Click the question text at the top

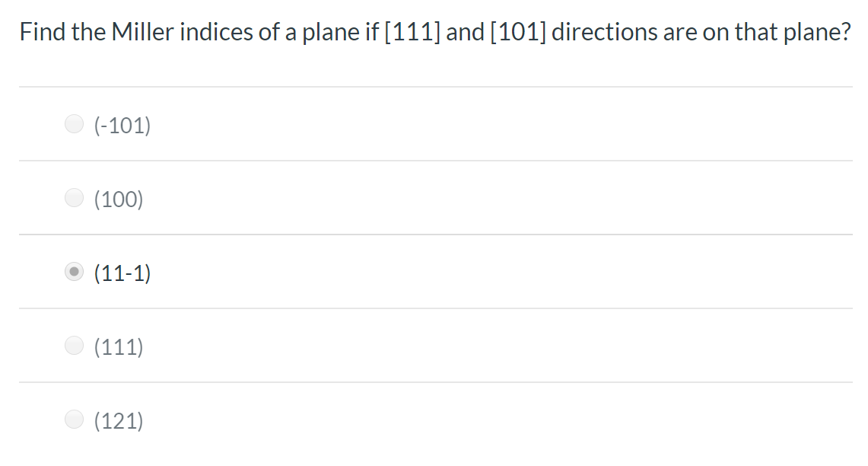(x=435, y=32)
